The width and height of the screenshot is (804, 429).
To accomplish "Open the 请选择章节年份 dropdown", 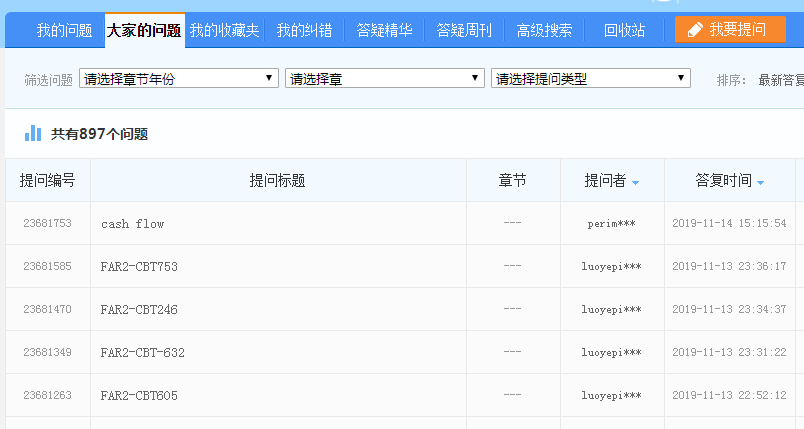I will pyautogui.click(x=180, y=78).
